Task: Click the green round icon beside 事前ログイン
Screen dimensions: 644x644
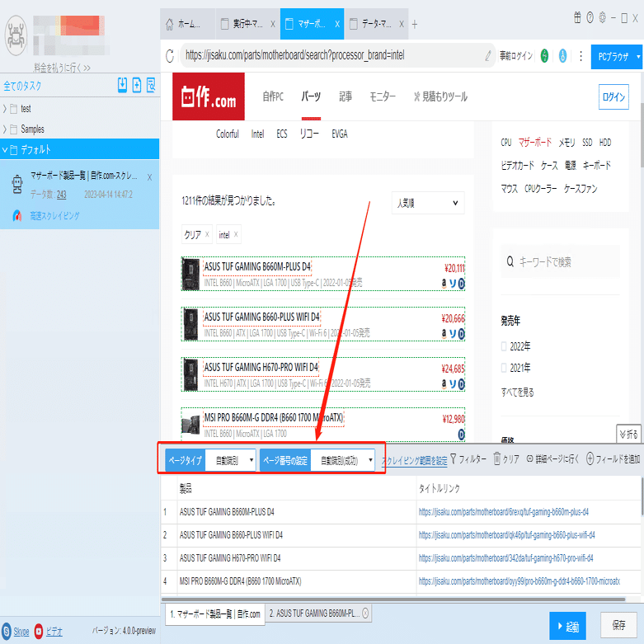Action: tap(544, 55)
